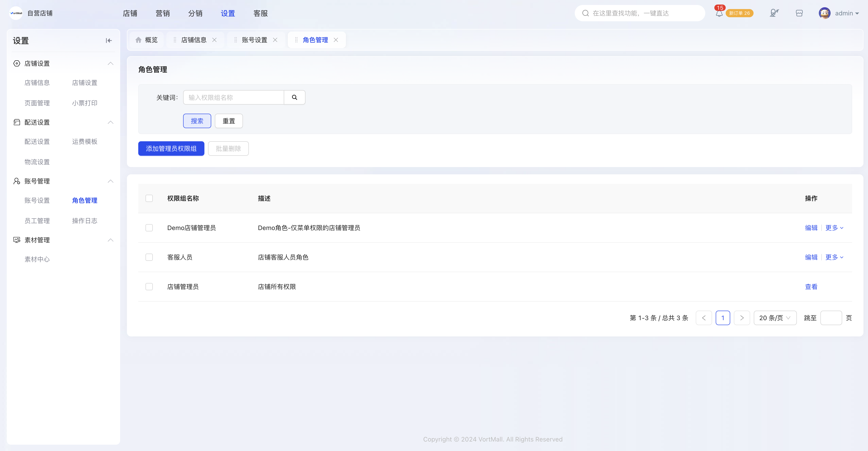The width and height of the screenshot is (868, 451).
Task: Collapse the settings sidebar with arrow icon
Action: pos(109,40)
